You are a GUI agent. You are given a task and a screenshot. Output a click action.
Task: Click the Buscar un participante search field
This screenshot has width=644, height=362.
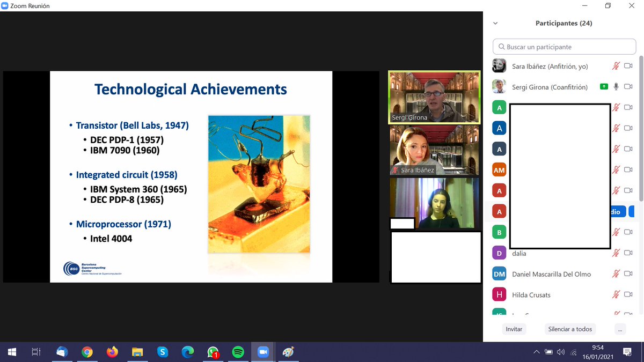[x=564, y=47]
